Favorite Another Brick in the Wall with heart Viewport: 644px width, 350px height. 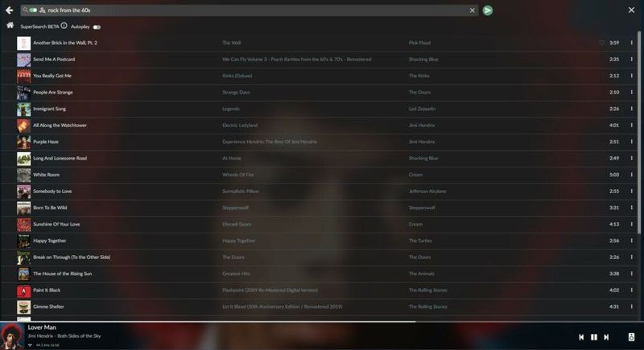click(601, 43)
